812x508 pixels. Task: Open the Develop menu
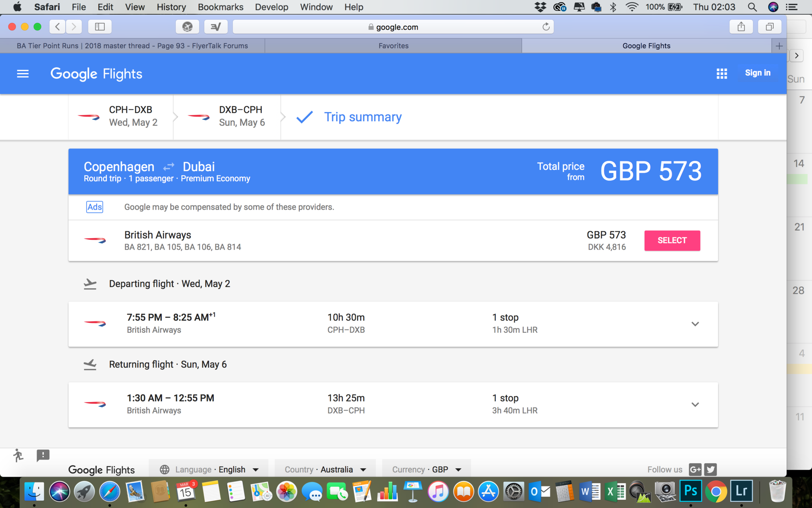[271, 7]
